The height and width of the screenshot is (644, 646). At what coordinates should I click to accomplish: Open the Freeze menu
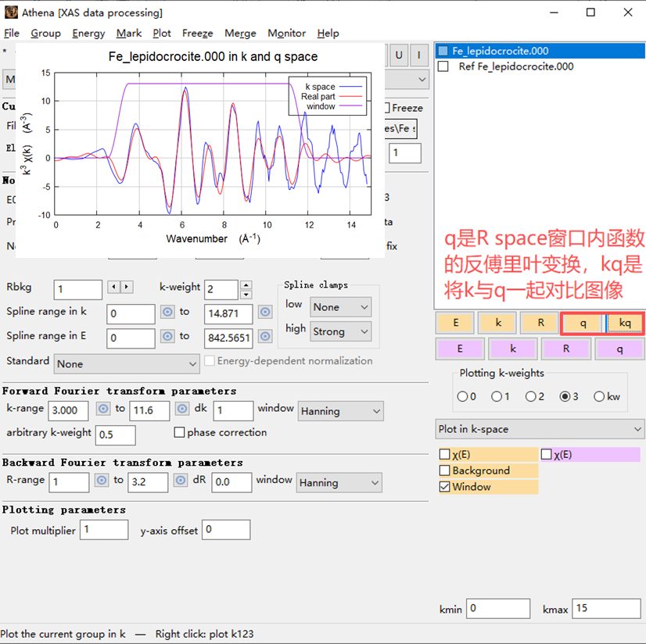(x=198, y=33)
